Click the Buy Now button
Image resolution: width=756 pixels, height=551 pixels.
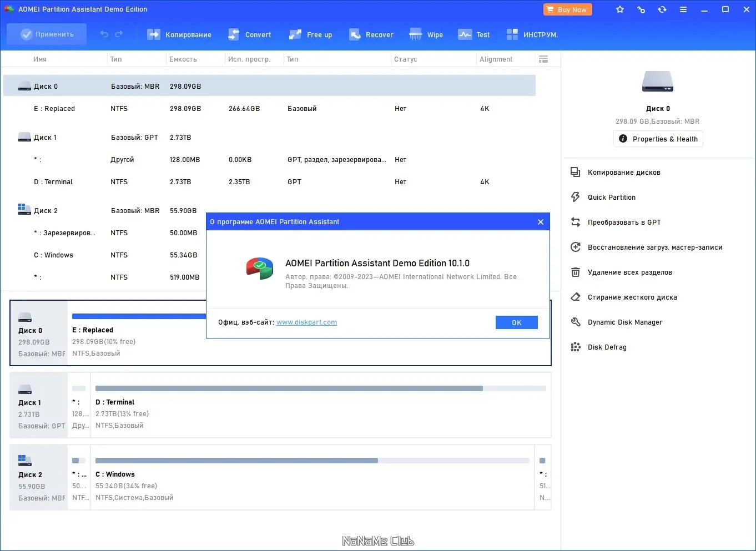[x=568, y=9]
